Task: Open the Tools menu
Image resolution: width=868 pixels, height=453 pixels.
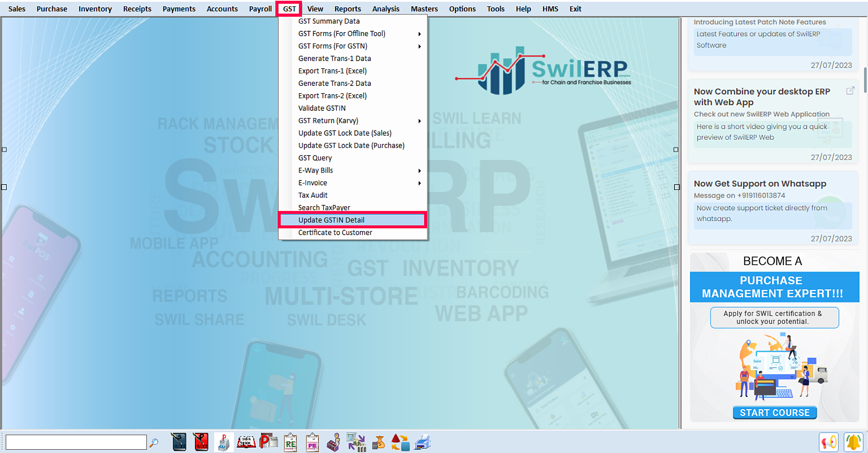Action: point(495,9)
